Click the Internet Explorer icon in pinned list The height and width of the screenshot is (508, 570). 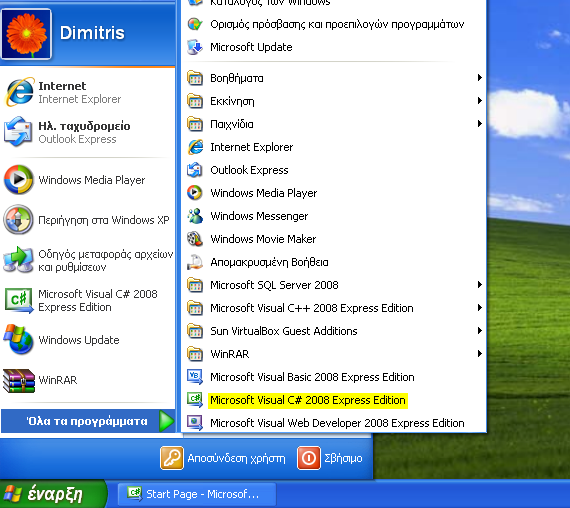[19, 92]
